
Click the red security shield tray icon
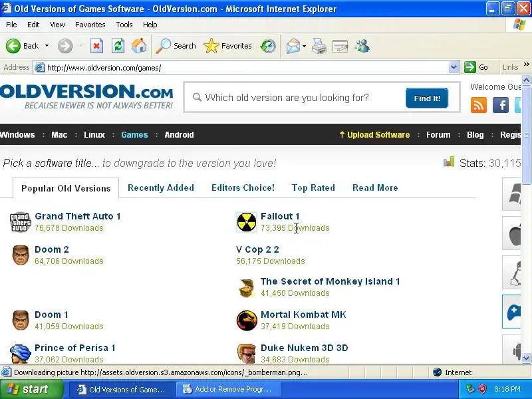tap(482, 389)
